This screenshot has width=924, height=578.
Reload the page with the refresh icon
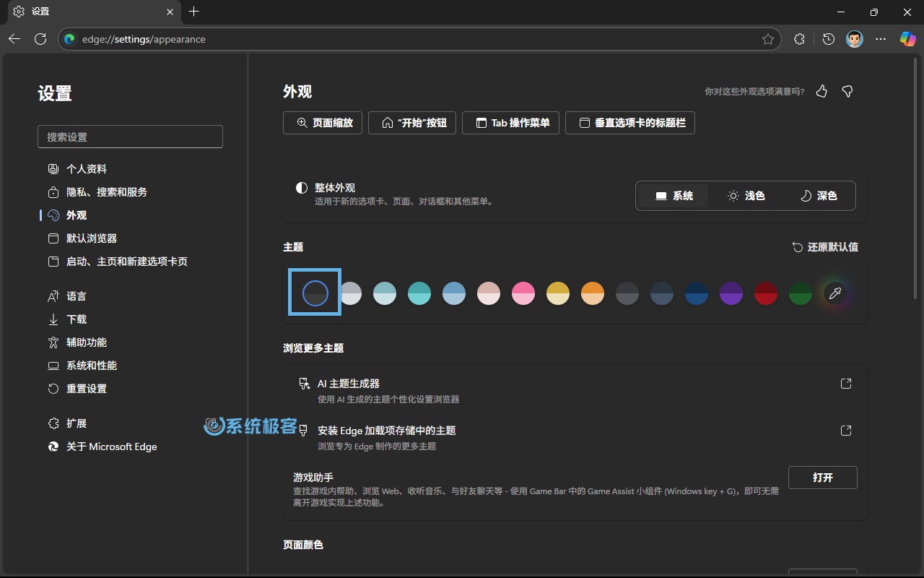coord(40,39)
